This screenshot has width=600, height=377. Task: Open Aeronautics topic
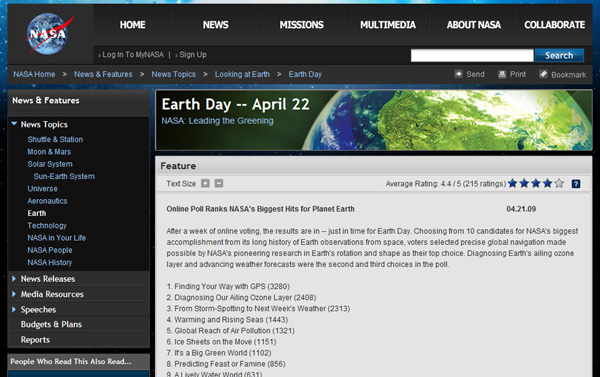click(x=47, y=201)
